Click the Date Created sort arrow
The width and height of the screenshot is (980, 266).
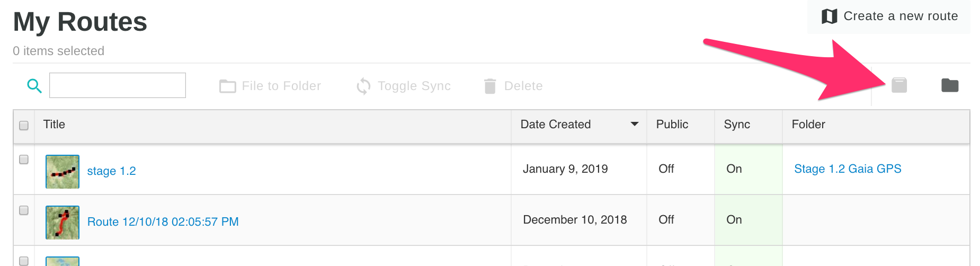pyautogui.click(x=634, y=125)
